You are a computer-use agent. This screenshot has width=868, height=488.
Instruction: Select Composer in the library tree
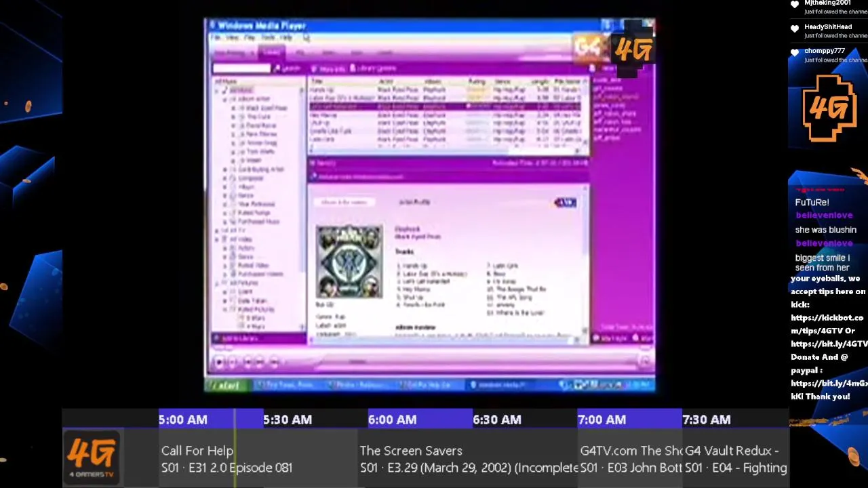(250, 178)
